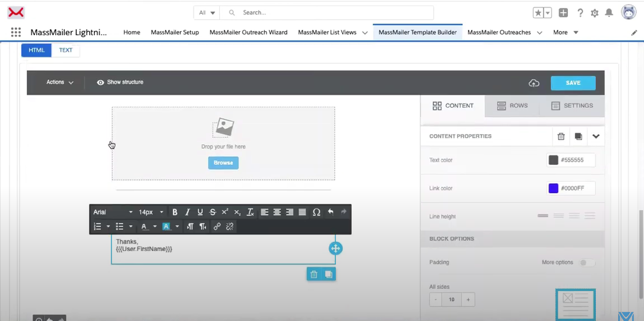644x321 pixels.
Task: Expand numbered list style options
Action: click(x=108, y=226)
